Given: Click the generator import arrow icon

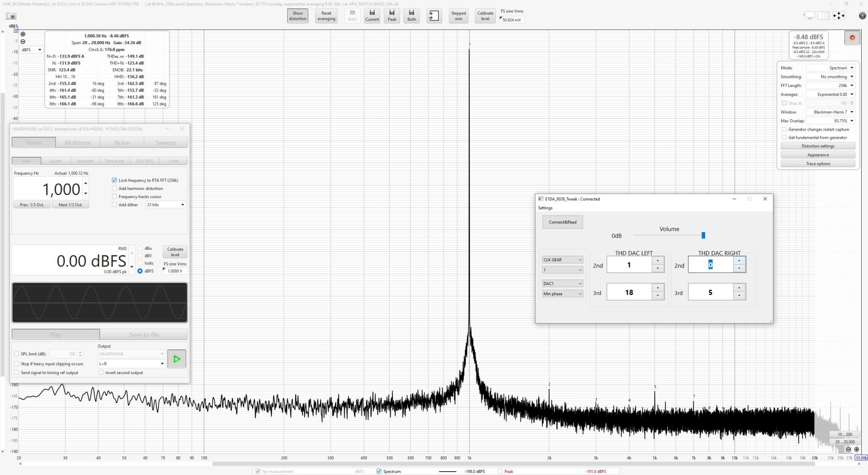Looking at the screenshot, I should pyautogui.click(x=434, y=16).
